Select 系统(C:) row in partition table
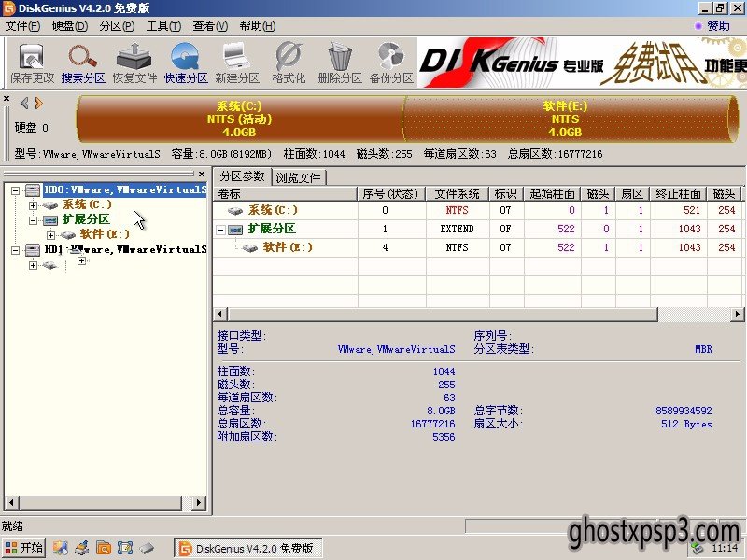Image resolution: width=747 pixels, height=560 pixels. tap(477, 211)
